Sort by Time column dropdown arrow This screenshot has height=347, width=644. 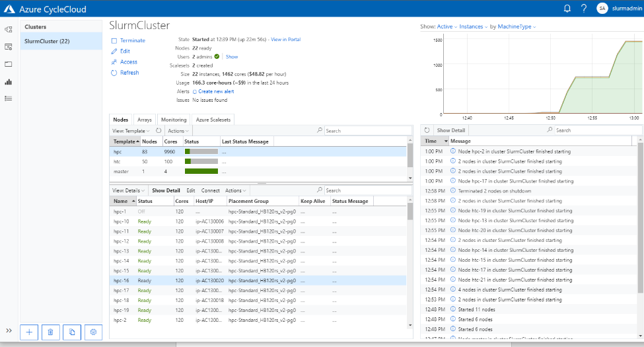point(446,141)
